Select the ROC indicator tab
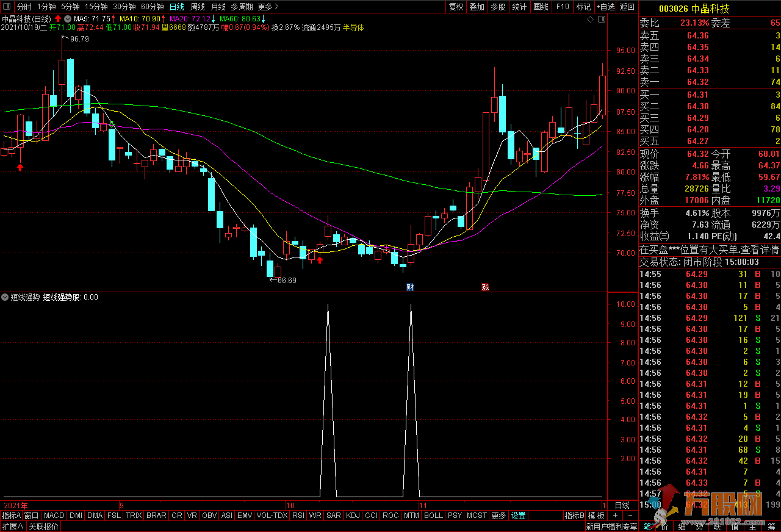Screen dimensions: 781x532 pyautogui.click(x=390, y=516)
